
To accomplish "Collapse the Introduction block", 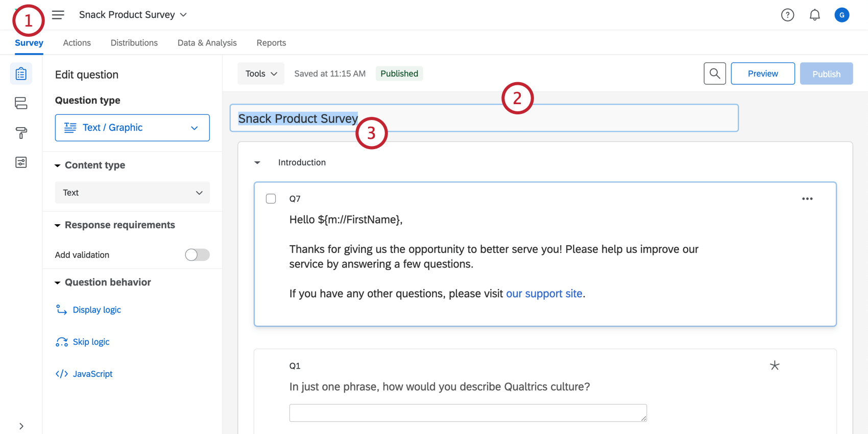I will 257,162.
